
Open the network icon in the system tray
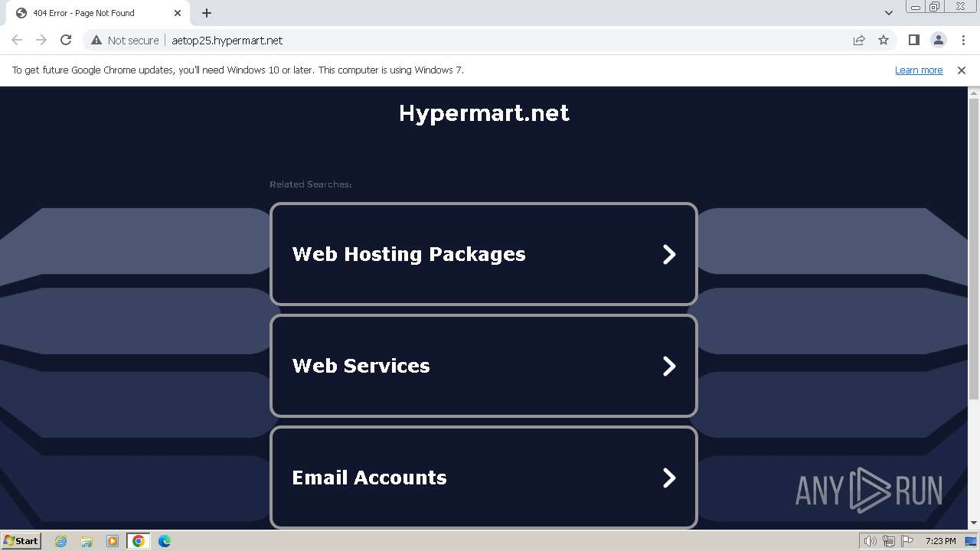coord(889,541)
